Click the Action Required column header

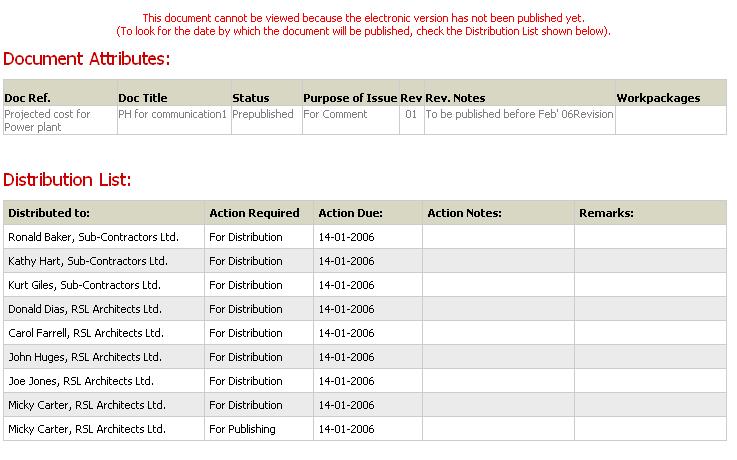point(254,213)
